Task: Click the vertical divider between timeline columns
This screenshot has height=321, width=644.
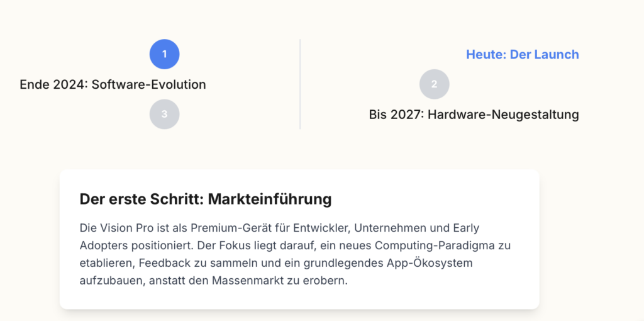Action: (300, 84)
